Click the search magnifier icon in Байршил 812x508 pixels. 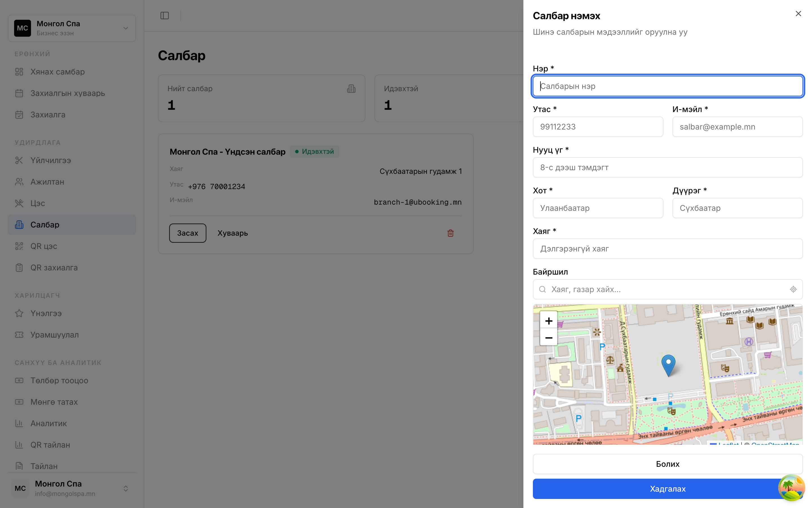tap(542, 289)
